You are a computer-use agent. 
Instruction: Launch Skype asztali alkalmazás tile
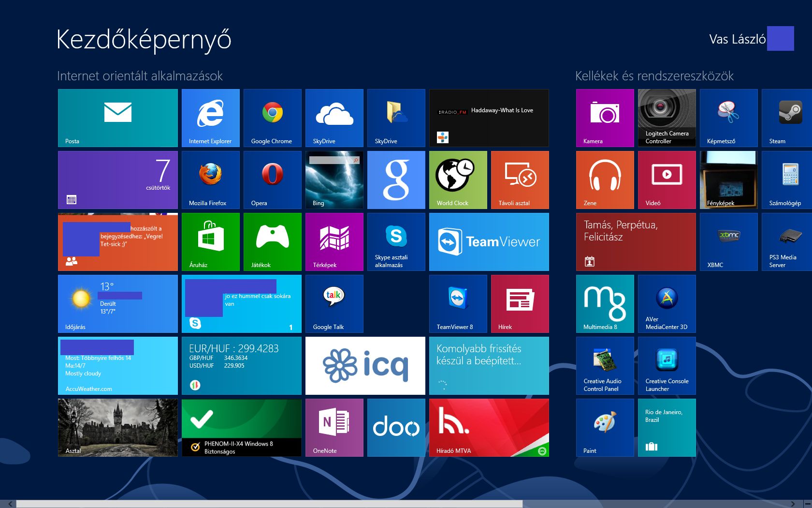(396, 242)
